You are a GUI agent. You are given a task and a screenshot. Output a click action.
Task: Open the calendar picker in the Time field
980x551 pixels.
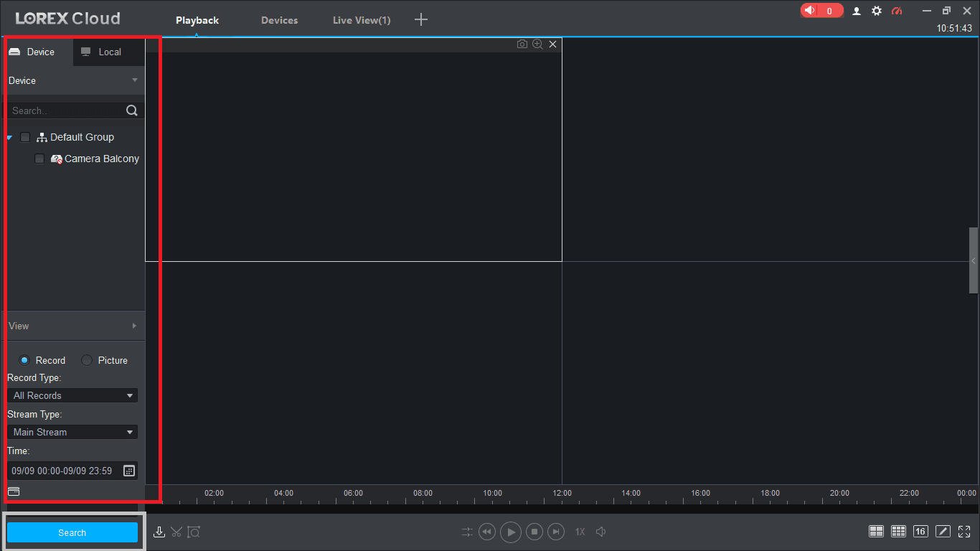128,471
